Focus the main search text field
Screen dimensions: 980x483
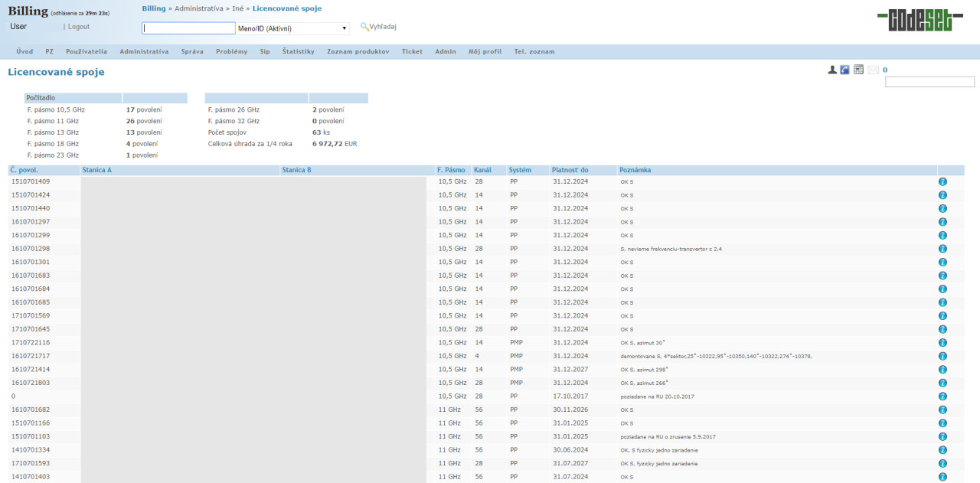188,28
